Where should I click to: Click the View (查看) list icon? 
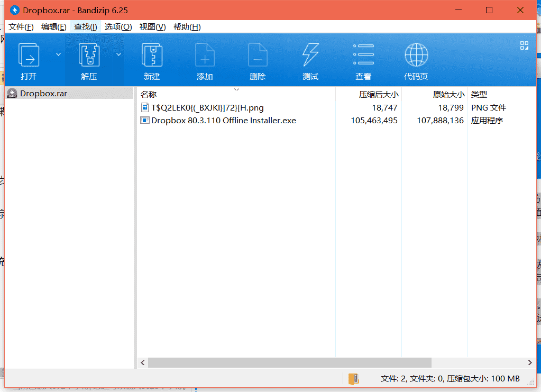coord(363,54)
